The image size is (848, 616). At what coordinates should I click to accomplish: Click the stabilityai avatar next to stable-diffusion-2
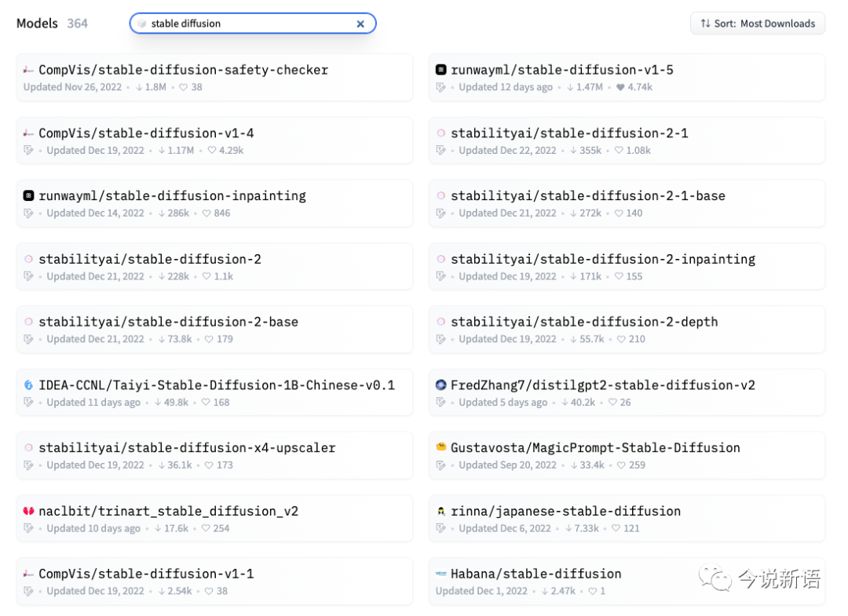(x=29, y=259)
